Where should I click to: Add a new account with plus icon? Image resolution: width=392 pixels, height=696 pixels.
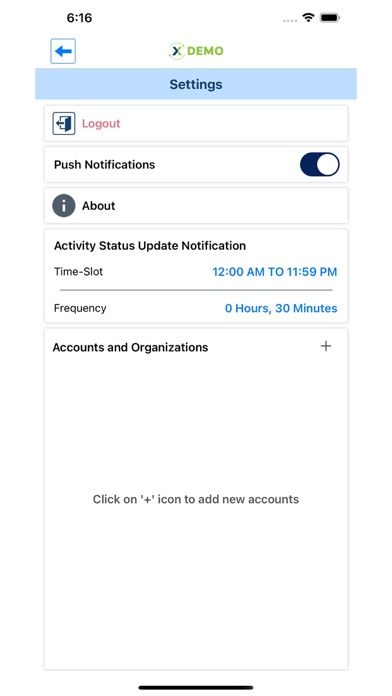(x=326, y=346)
